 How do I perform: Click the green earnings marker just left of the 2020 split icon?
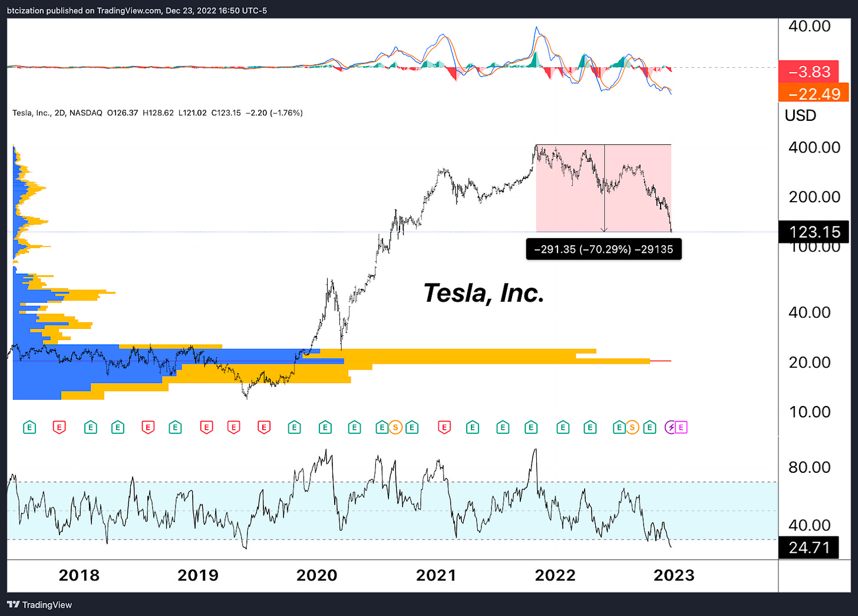(382, 427)
